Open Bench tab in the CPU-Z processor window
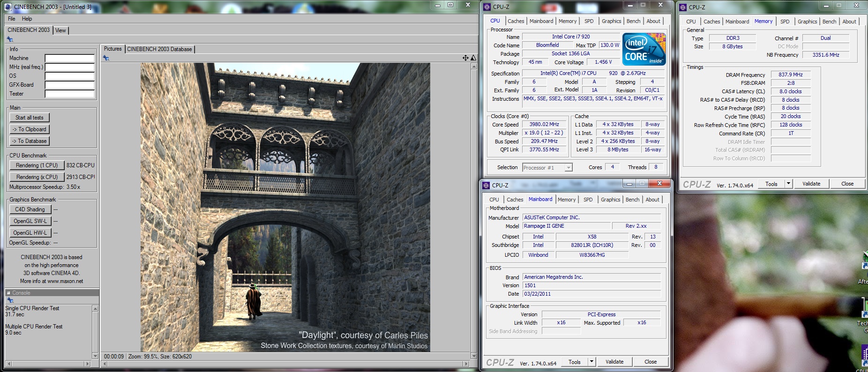The image size is (868, 372). (633, 21)
